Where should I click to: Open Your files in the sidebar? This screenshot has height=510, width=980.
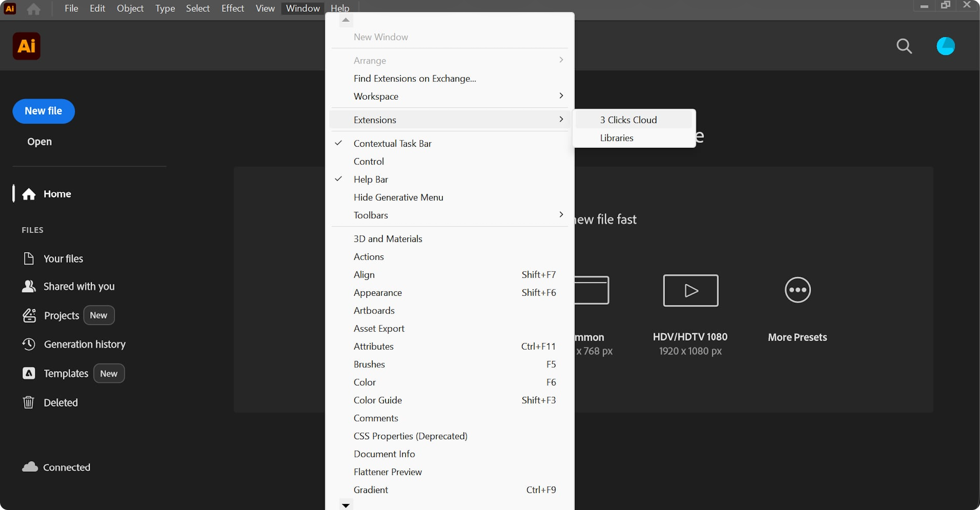(x=63, y=259)
